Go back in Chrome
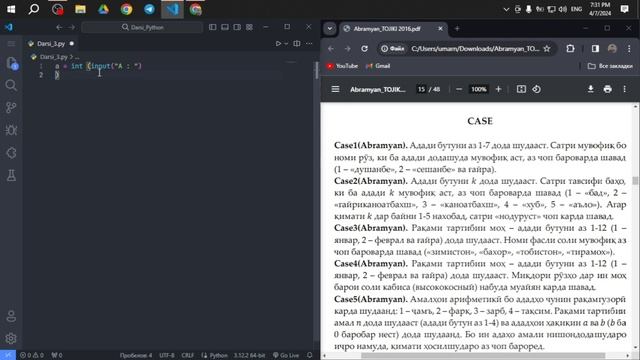 point(331,49)
